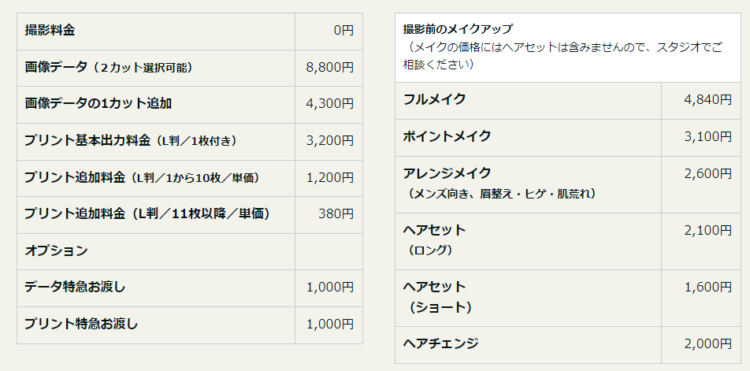Click the ヘアチェンジ label
This screenshot has height=371, width=750.
click(441, 343)
